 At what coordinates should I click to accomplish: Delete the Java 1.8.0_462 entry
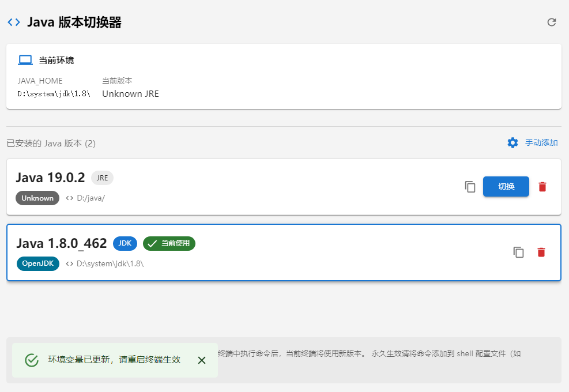coord(541,252)
